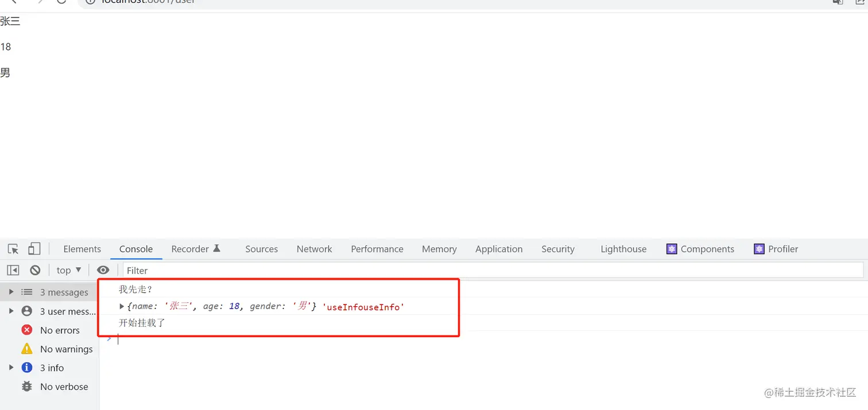Click the browser address bar URL
This screenshot has width=868, height=410.
coord(148,2)
